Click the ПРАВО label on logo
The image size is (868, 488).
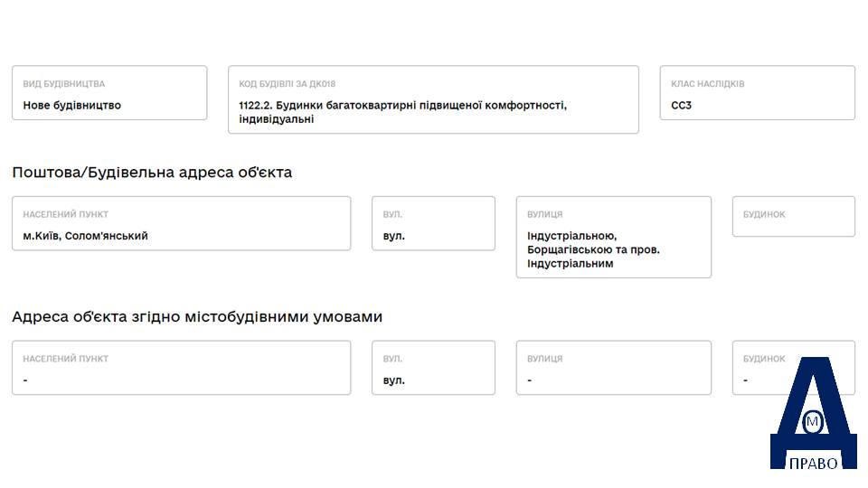coord(813,463)
